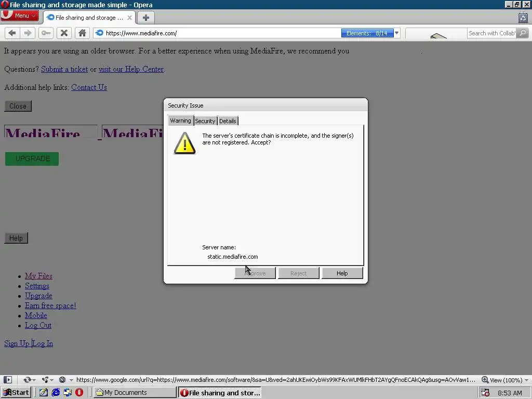This screenshot has height=399, width=532.
Task: Click the Contact Us link
Action: [x=89, y=87]
